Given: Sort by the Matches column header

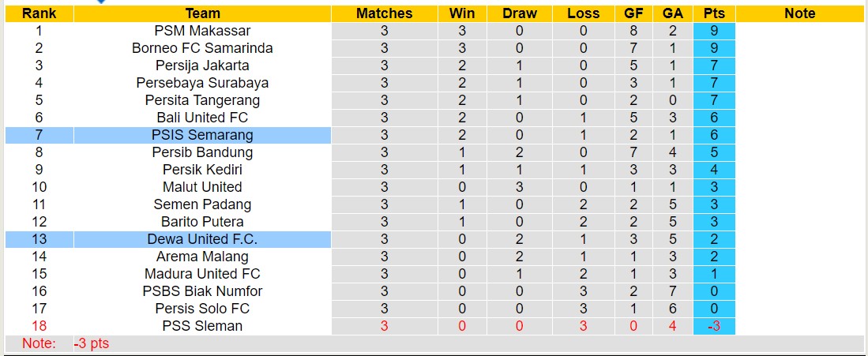Looking at the screenshot, I should (x=384, y=13).
